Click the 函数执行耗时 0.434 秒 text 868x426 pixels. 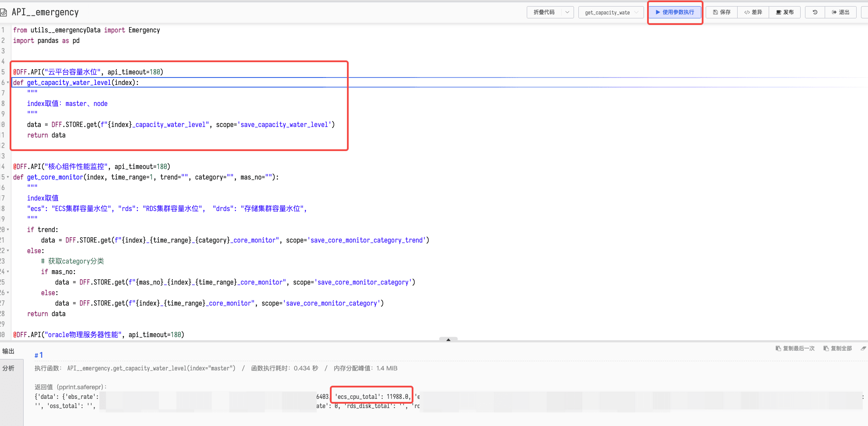coord(285,368)
